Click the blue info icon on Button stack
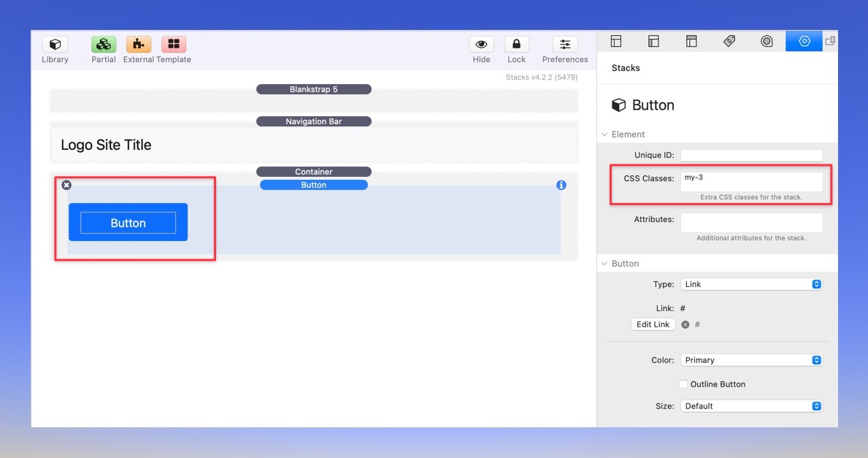Screen dimensions: 868x458 click(x=561, y=185)
